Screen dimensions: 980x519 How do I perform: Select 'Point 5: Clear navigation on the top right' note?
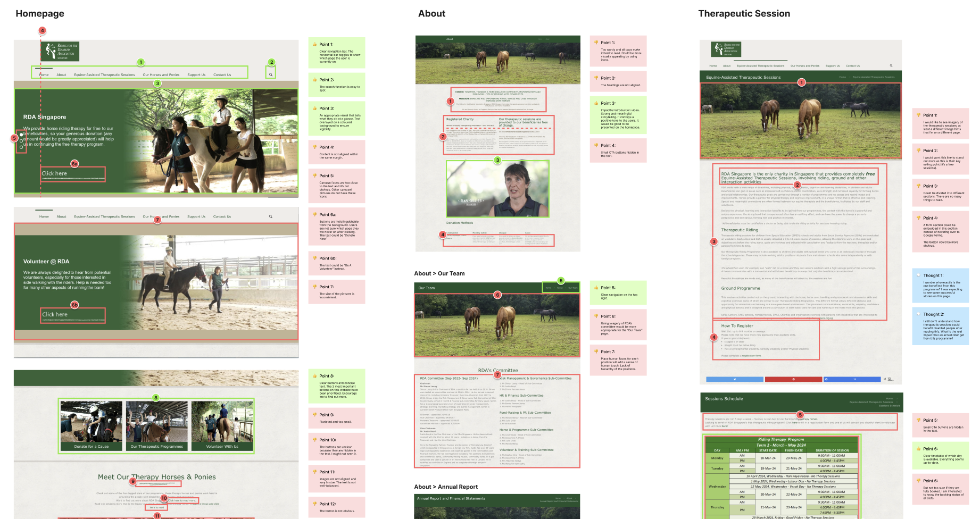(618, 293)
